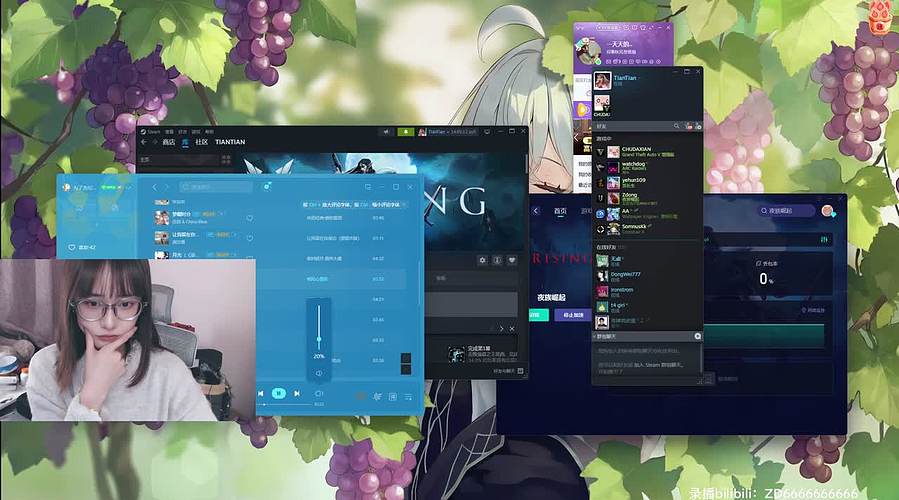This screenshot has width=899, height=500.
Task: Favorite the game with heart icon
Action: [x=512, y=260]
